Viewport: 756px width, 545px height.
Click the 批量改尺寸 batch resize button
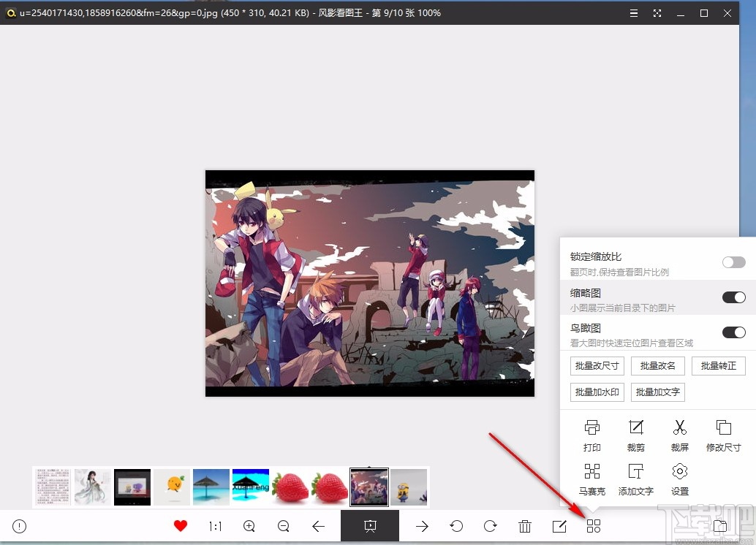597,366
